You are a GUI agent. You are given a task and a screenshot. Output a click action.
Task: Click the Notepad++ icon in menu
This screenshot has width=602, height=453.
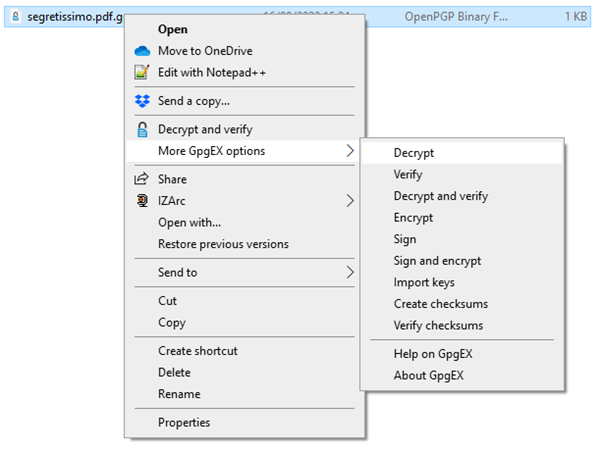(x=141, y=72)
